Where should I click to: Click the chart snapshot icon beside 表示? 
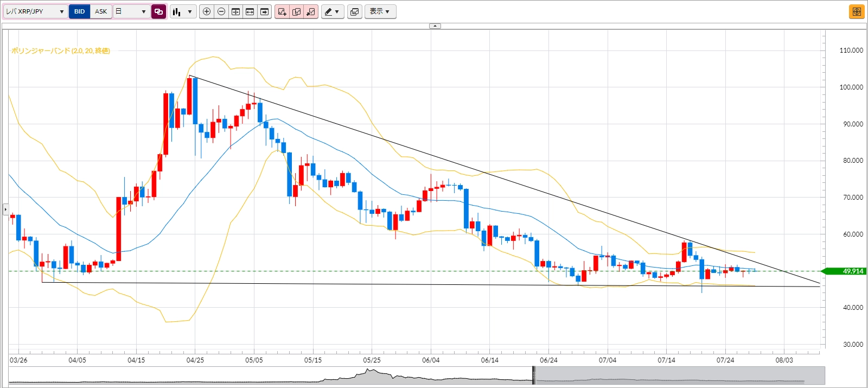pyautogui.click(x=355, y=11)
